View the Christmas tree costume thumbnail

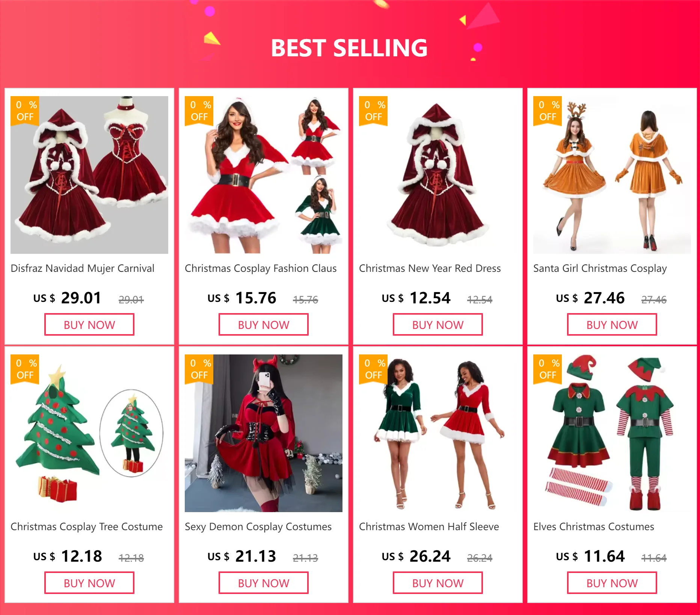pyautogui.click(x=89, y=433)
